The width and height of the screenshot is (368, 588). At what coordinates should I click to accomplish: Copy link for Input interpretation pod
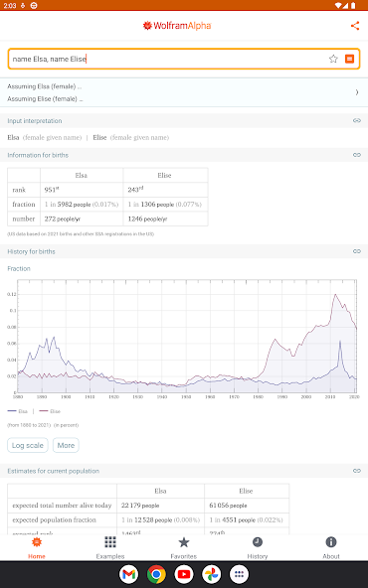(x=357, y=121)
